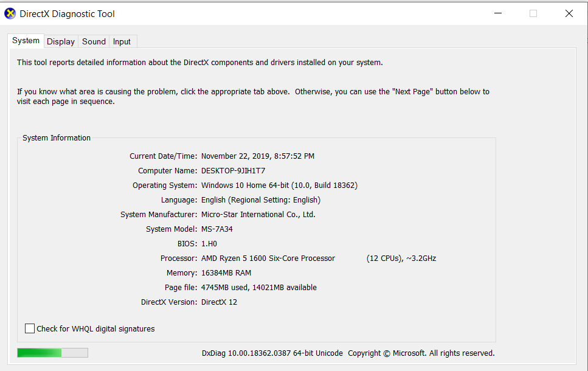Click the disabled maximize window button
588x371 pixels.
(533, 13)
